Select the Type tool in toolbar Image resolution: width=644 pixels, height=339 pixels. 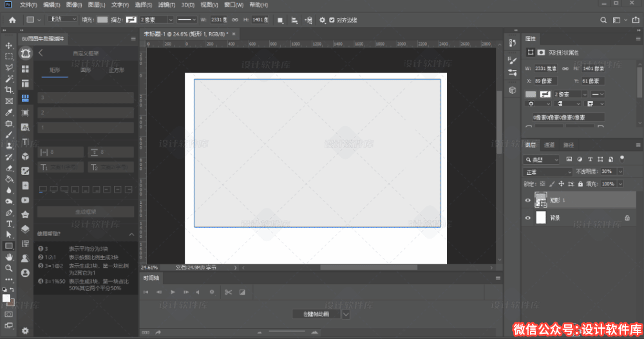[x=9, y=224]
